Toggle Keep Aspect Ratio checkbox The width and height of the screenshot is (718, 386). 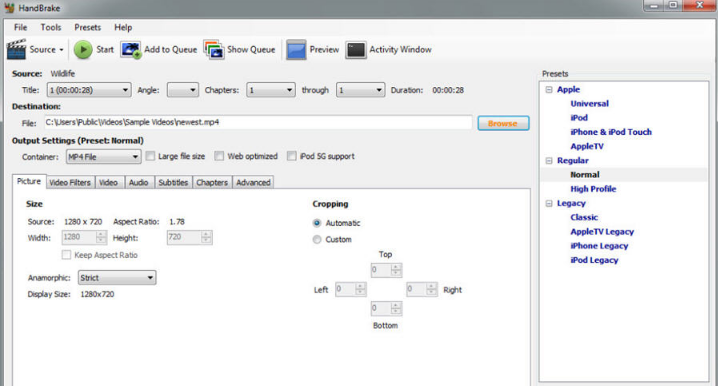[x=66, y=255]
